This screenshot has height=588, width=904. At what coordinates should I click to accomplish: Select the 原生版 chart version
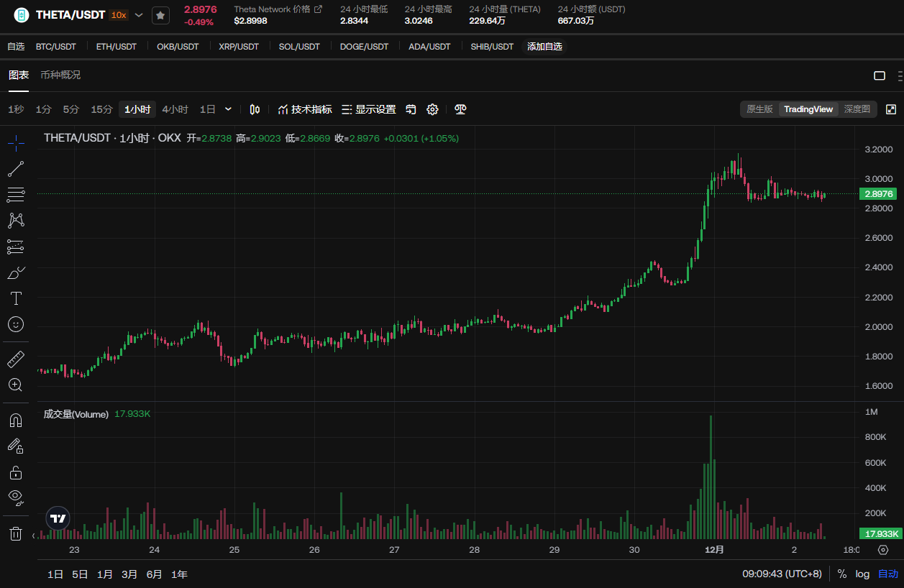[x=759, y=109]
